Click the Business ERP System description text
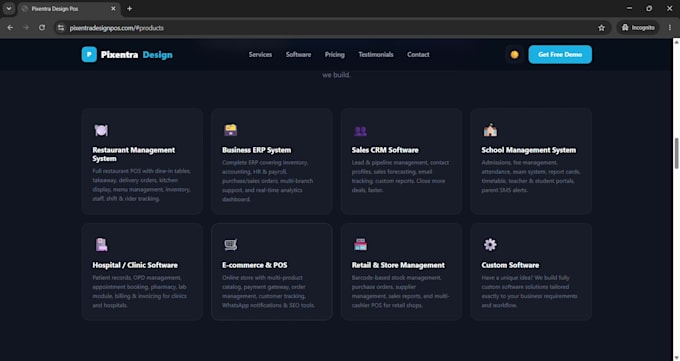Screen dimensions: 680x361 [268, 181]
